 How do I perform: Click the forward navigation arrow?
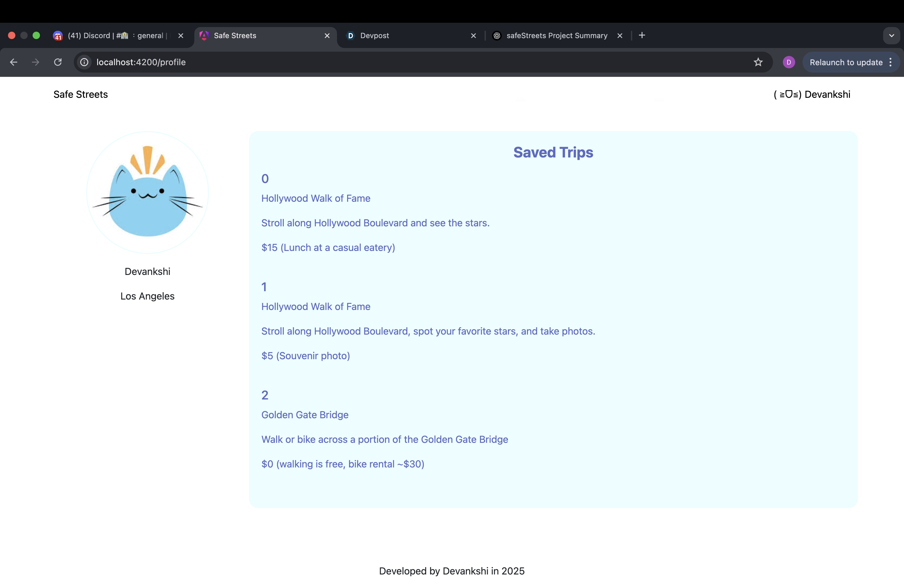(36, 62)
